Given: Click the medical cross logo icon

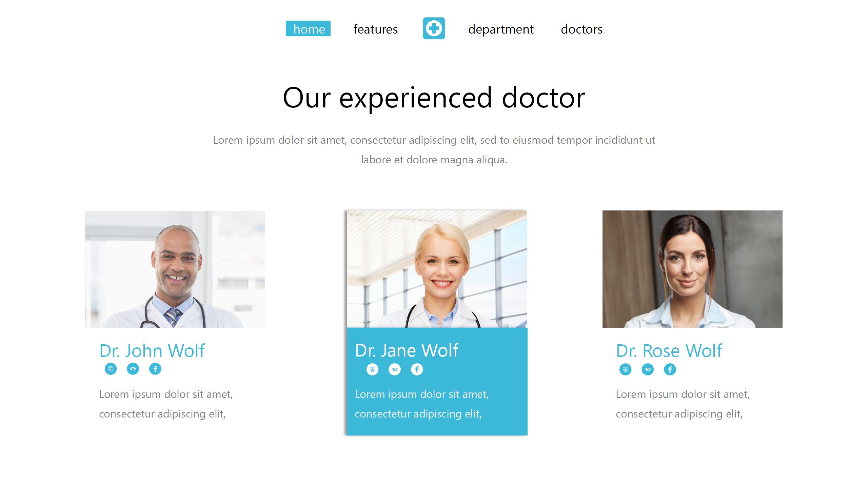Looking at the screenshot, I should (x=434, y=28).
